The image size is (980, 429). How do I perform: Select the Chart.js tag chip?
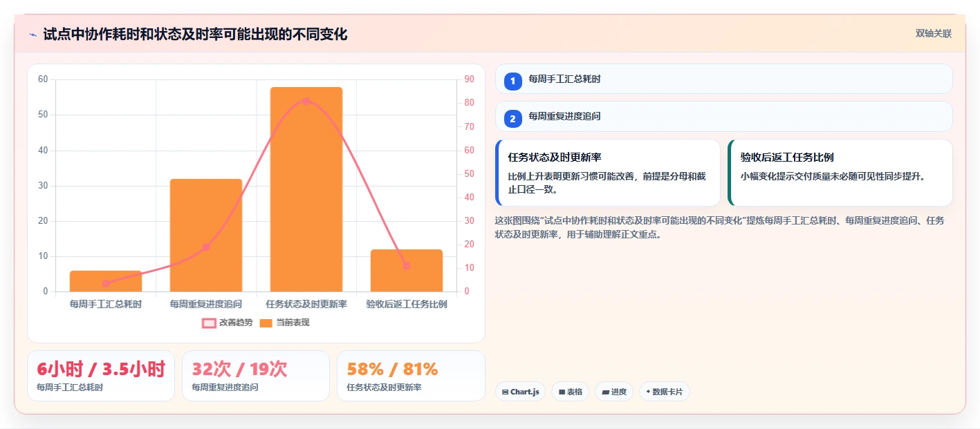[520, 392]
